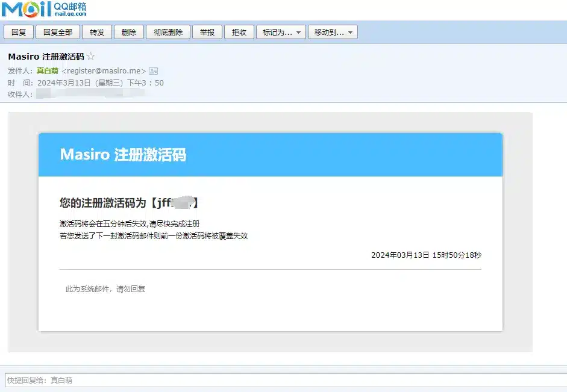The height and width of the screenshot is (392, 567).
Task: Star the Masiro 注册激活码 email
Action: coord(91,57)
